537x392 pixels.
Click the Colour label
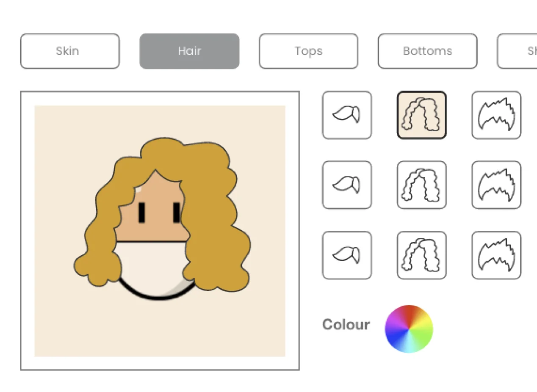[346, 325]
